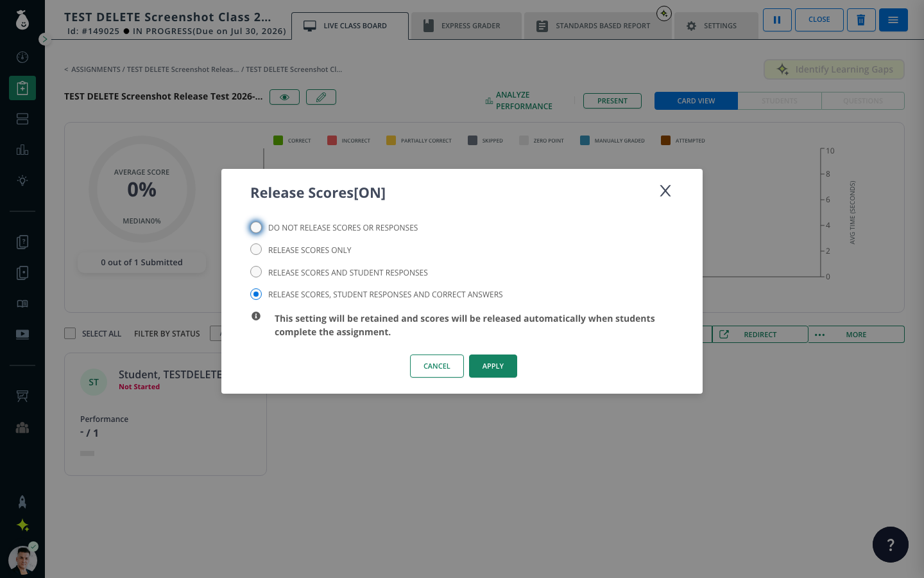Click the pause assignment button
This screenshot has height=578, width=924.
tap(777, 20)
